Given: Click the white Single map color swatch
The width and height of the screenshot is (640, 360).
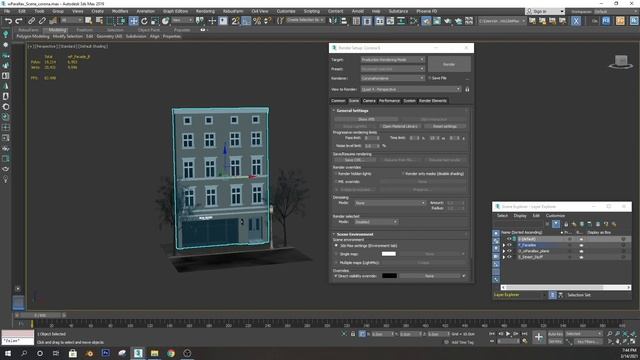Looking at the screenshot, I should 389,254.
